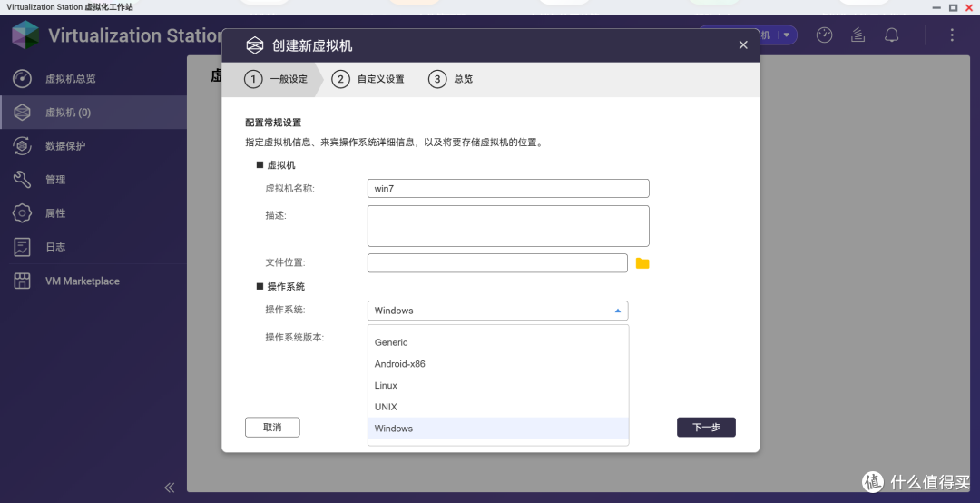Viewport: 980px width, 503px height.
Task: Maximize the Virtualization Station window
Action: coord(953,7)
